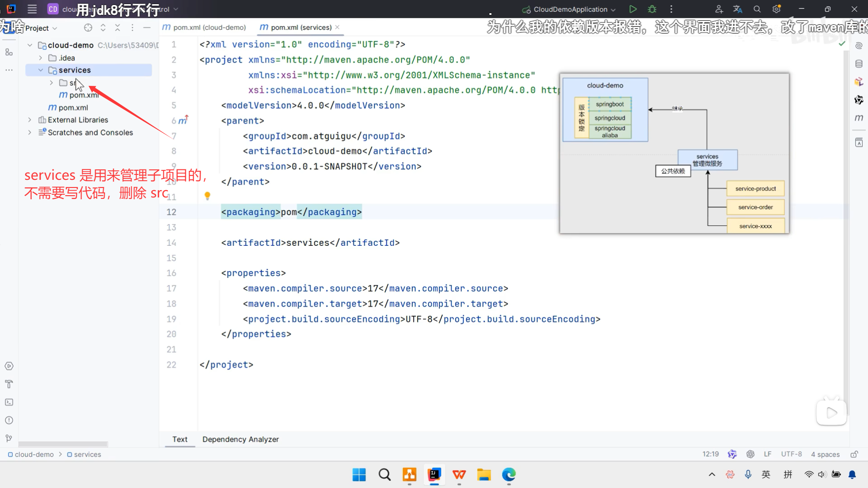The image size is (868, 488).
Task: Click the Run application play icon
Action: (633, 9)
